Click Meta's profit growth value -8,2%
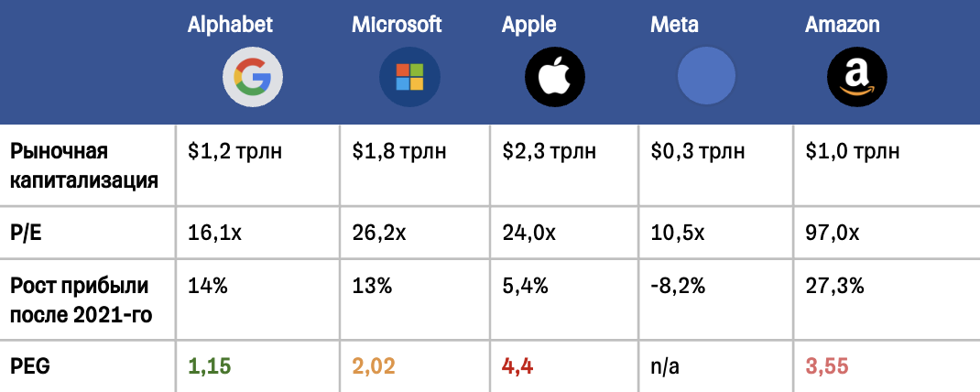Screen dimensions: 980x392 678,286
